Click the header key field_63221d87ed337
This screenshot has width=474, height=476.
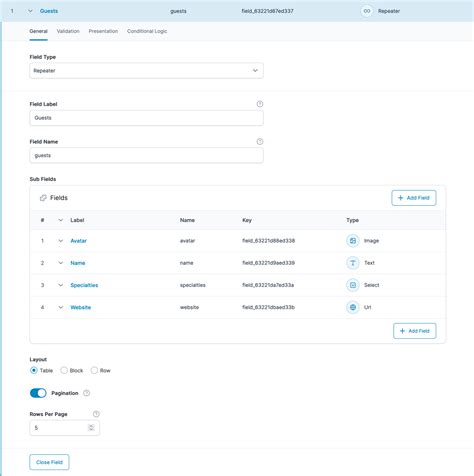pyautogui.click(x=267, y=11)
